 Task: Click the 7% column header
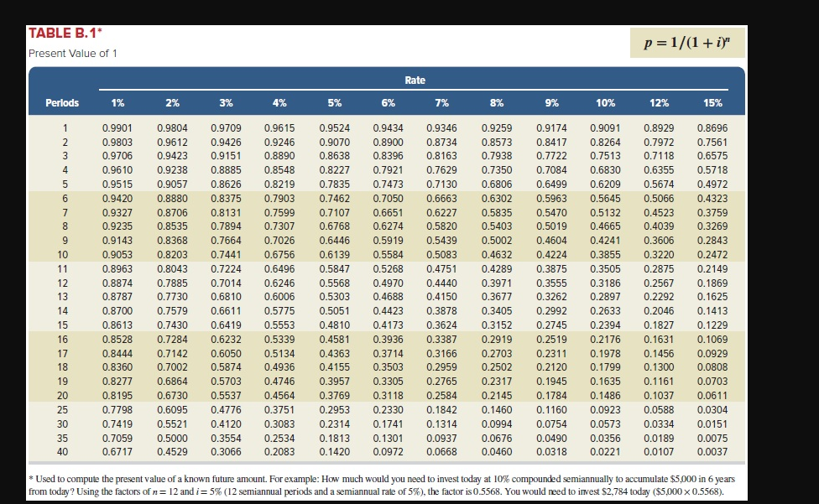443,102
